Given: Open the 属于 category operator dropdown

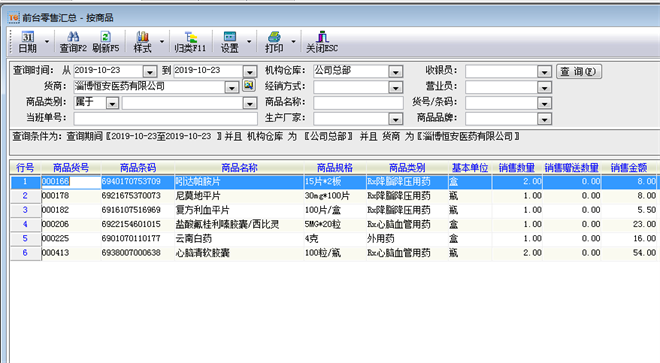Looking at the screenshot, I should click(112, 103).
